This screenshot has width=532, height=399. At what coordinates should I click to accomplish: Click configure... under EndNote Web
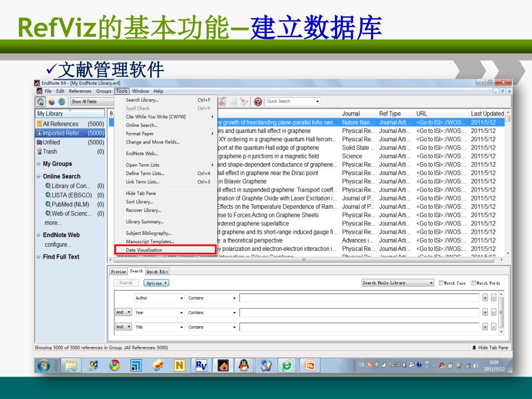click(58, 245)
